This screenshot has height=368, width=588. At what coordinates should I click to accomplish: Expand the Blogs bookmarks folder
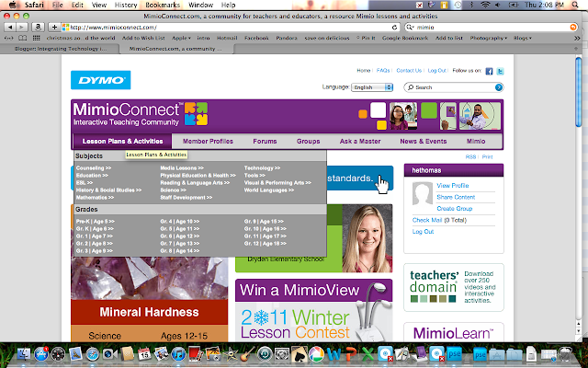point(523,38)
